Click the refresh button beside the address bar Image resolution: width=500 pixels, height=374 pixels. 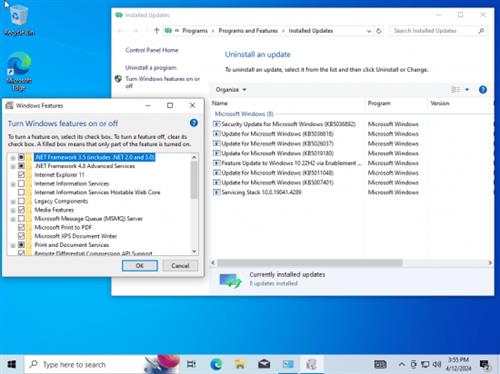pos(379,31)
